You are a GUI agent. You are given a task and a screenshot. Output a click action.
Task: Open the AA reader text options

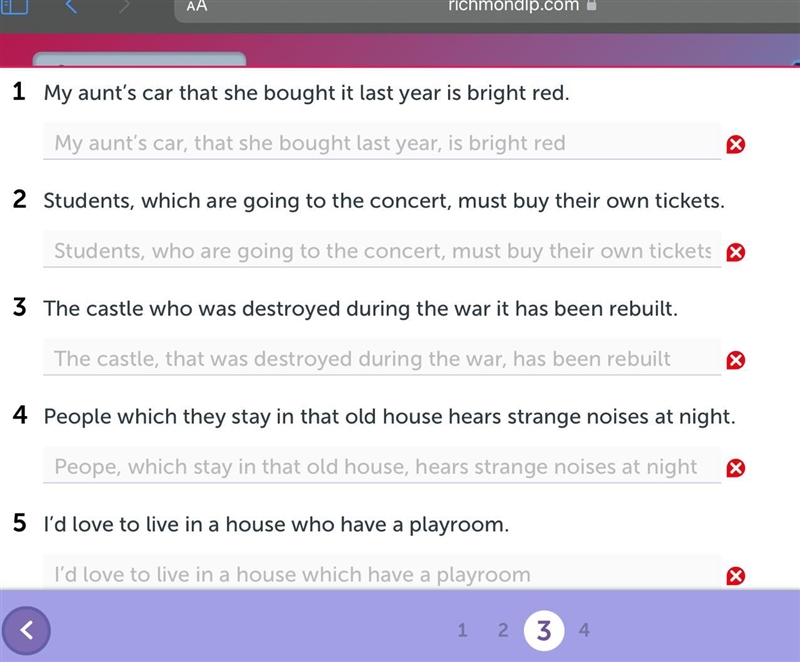197,6
